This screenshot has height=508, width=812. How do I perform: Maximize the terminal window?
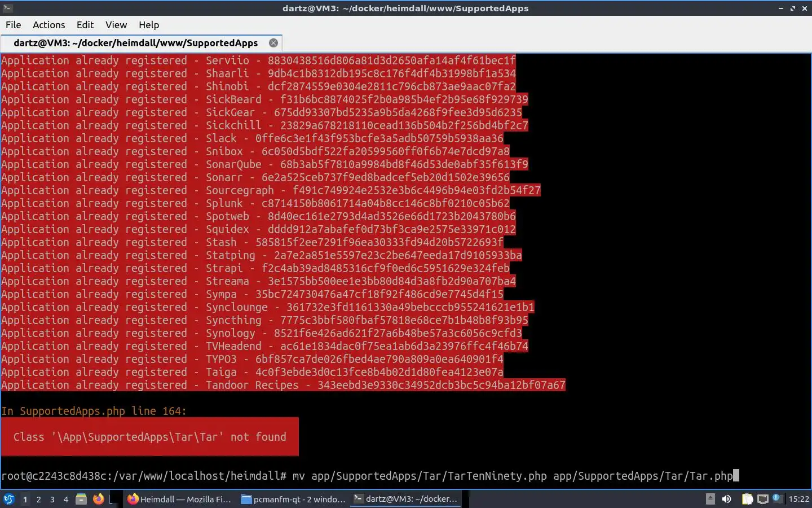pyautogui.click(x=792, y=8)
